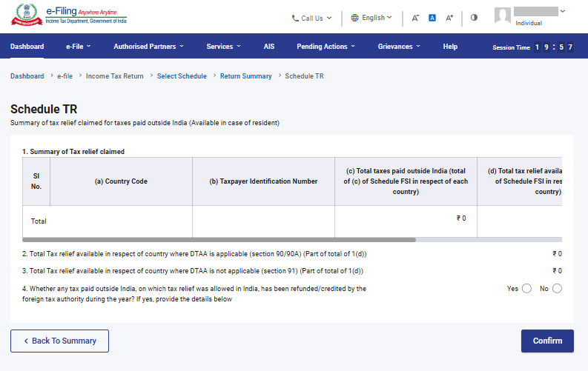
Task: Click the Return Summary breadcrumb link
Action: [245, 76]
